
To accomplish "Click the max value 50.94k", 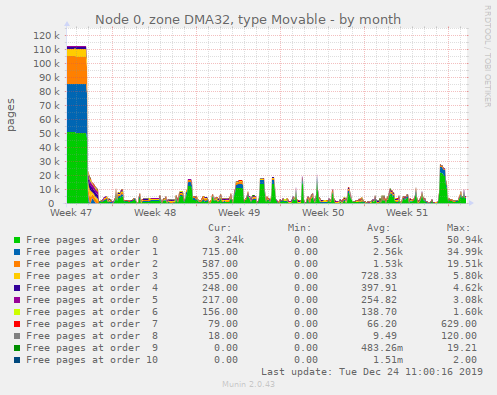I will pyautogui.click(x=465, y=240).
